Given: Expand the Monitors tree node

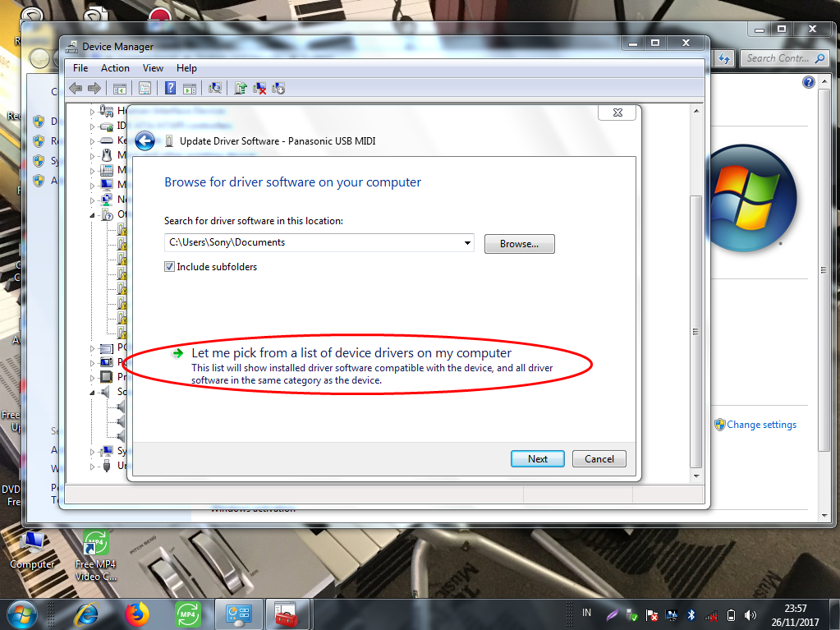Looking at the screenshot, I should tap(92, 186).
